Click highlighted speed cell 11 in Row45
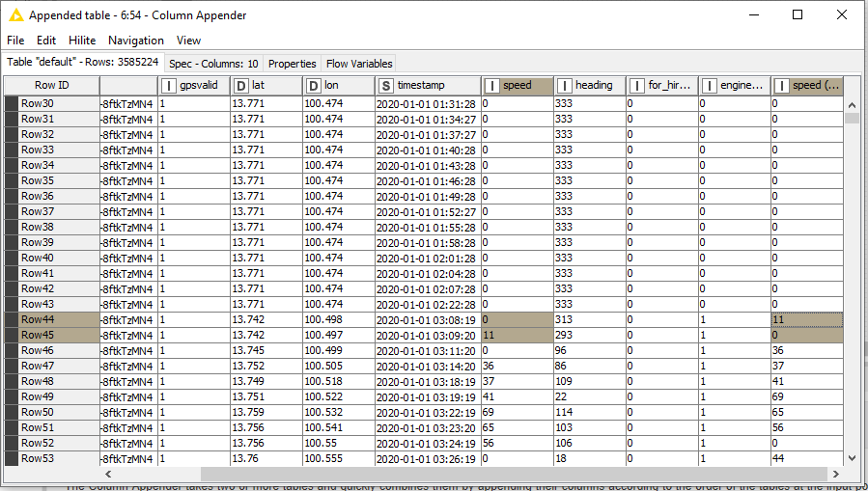 click(x=518, y=335)
